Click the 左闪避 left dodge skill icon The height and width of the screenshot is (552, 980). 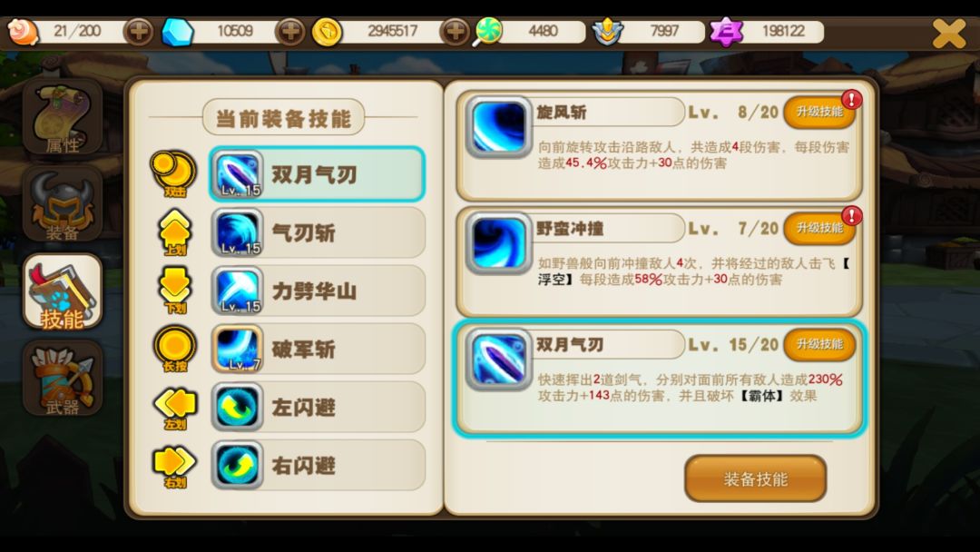click(237, 407)
